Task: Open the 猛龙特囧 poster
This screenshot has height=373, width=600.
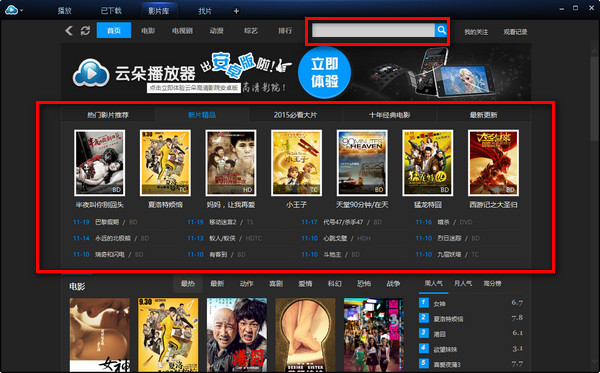Action: click(428, 163)
